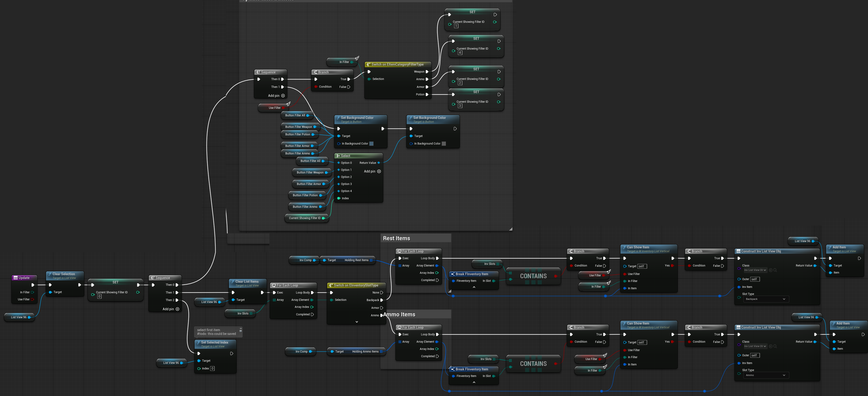Click the Rest Items comment title
This screenshot has height=396, width=868.
pyautogui.click(x=397, y=238)
